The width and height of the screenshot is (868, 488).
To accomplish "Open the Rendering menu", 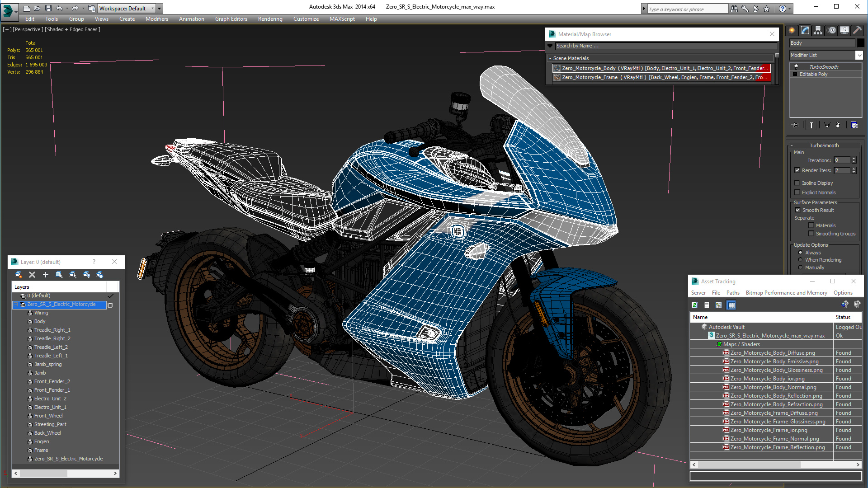I will point(270,19).
